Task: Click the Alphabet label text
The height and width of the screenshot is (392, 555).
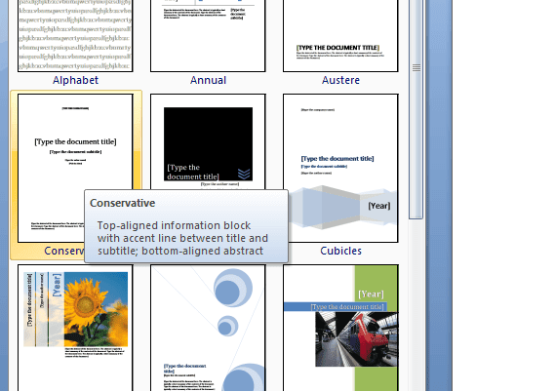Action: (x=75, y=80)
